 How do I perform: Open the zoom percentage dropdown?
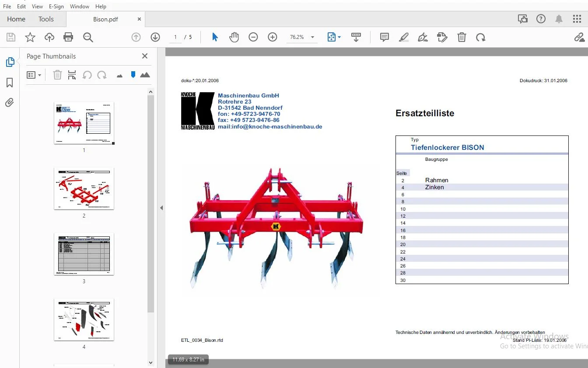click(x=313, y=38)
